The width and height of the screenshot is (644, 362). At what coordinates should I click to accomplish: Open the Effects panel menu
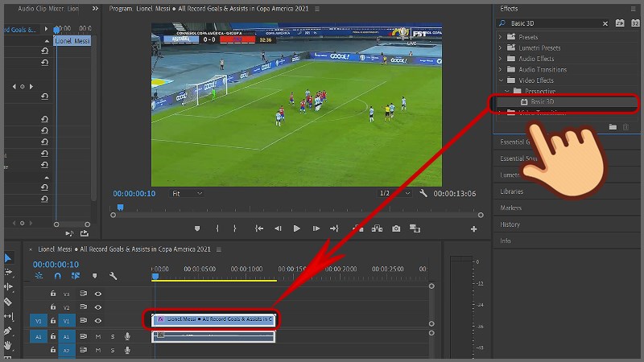tap(633, 9)
